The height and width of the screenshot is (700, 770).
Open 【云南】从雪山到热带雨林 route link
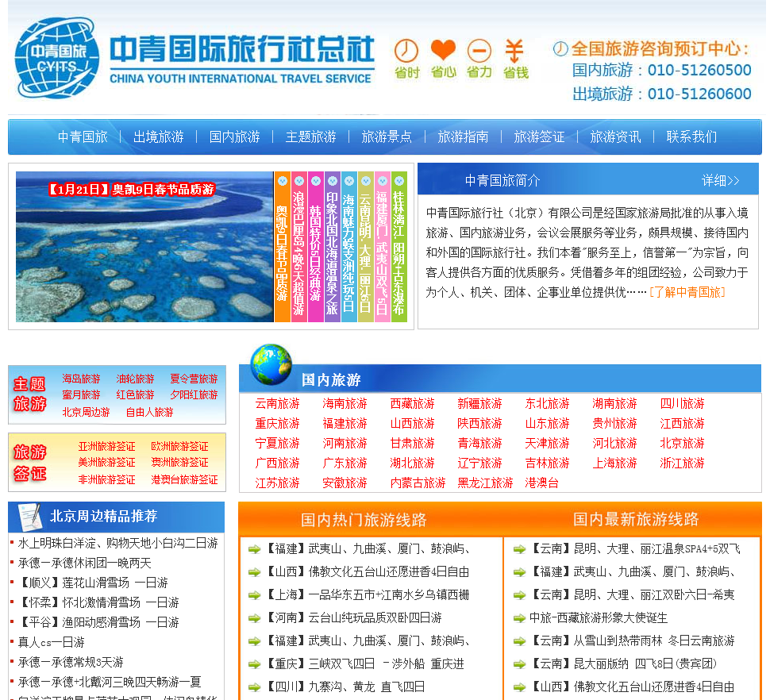click(632, 641)
